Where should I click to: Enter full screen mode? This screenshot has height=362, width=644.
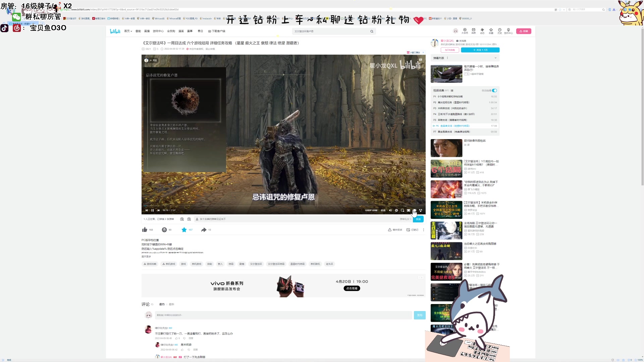(421, 210)
